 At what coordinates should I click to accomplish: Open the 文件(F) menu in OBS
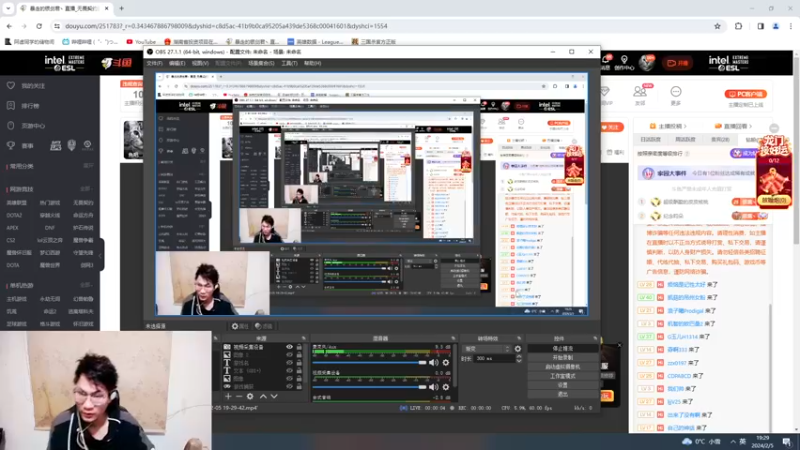click(154, 63)
